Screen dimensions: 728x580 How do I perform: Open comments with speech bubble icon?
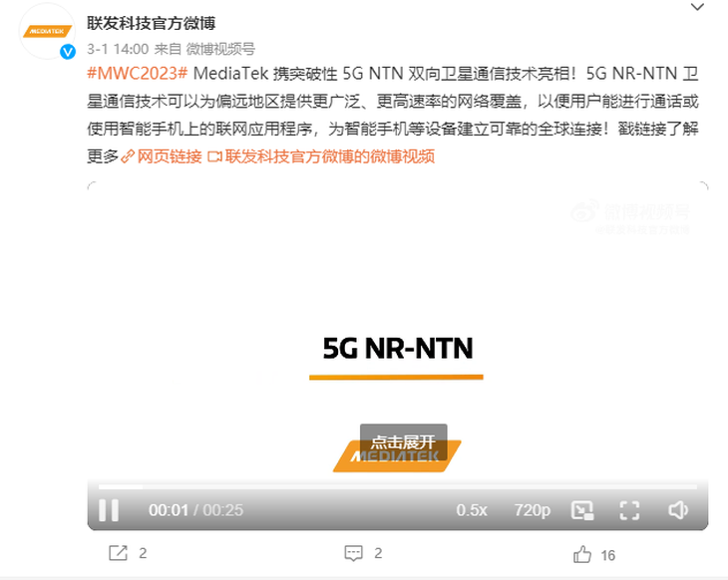tap(353, 553)
